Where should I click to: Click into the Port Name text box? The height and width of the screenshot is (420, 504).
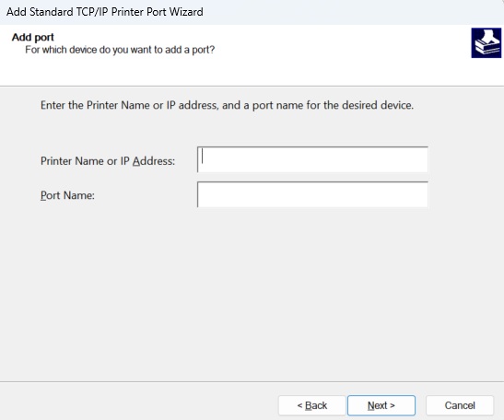312,194
